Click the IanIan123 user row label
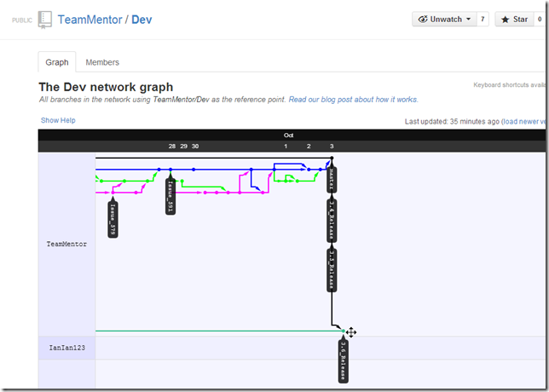549x392 pixels. click(66, 348)
